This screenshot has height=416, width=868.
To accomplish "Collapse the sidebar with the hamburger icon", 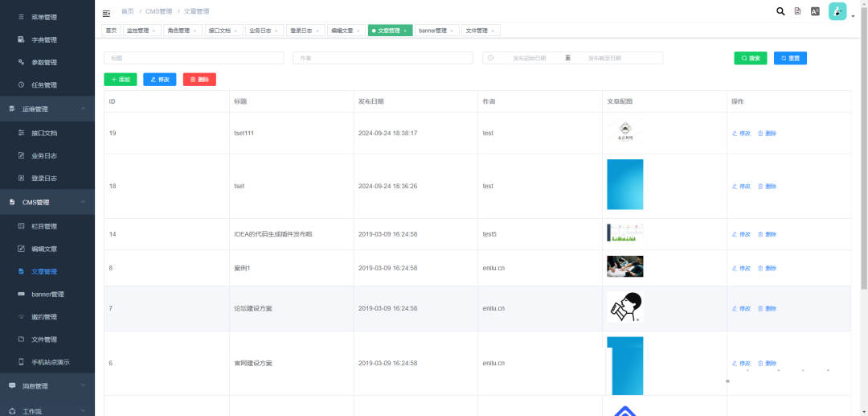I will click(x=107, y=12).
